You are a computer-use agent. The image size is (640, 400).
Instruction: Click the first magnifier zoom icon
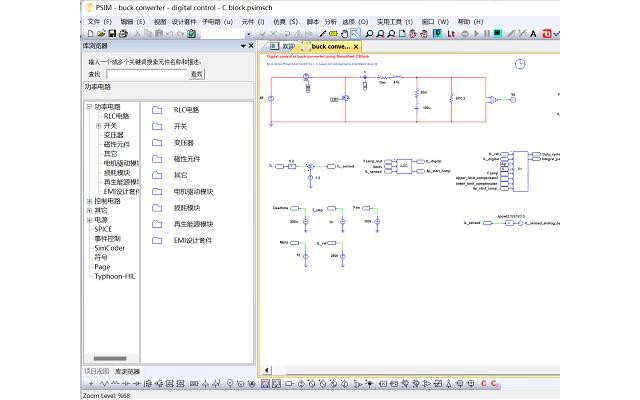pyautogui.click(x=369, y=34)
